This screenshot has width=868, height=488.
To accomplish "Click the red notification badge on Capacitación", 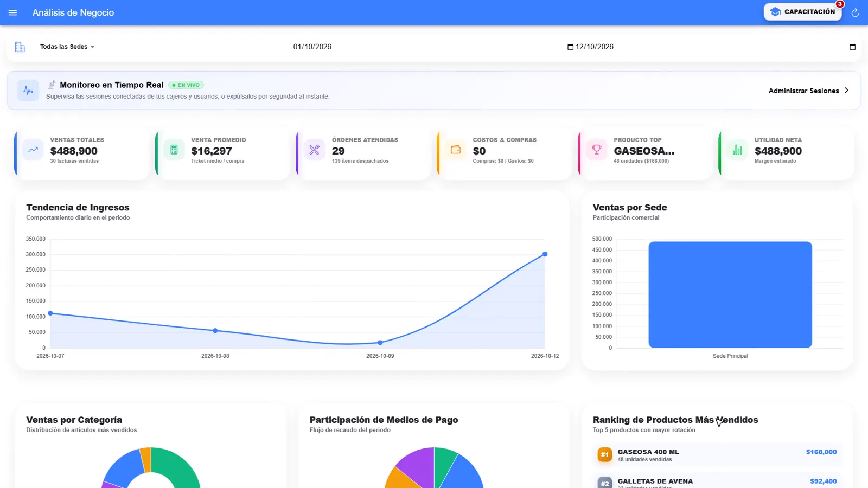I will coord(840,4).
